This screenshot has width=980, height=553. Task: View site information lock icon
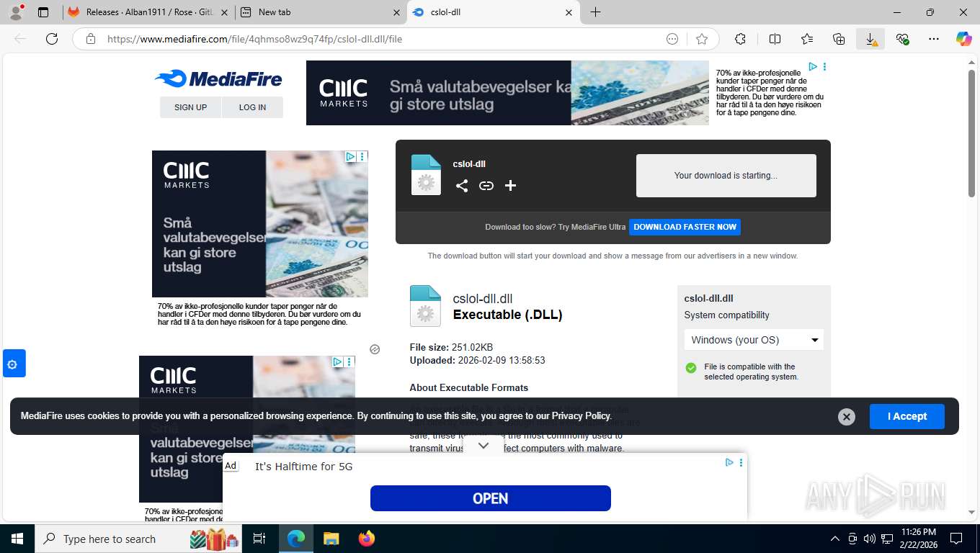pyautogui.click(x=91, y=39)
